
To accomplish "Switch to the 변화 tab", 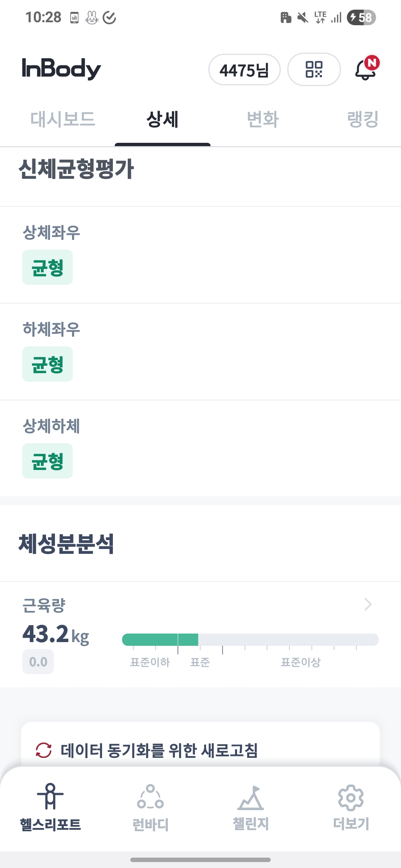I will coord(263,119).
